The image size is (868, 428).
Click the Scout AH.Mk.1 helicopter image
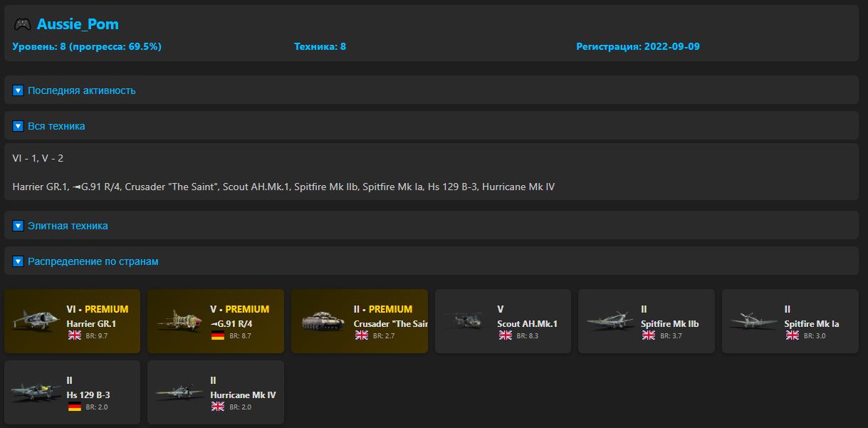pos(466,321)
